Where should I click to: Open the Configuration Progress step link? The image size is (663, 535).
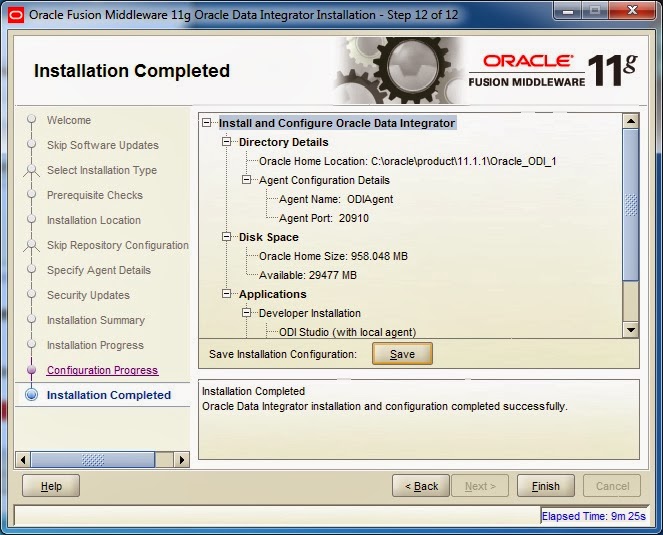(102, 370)
